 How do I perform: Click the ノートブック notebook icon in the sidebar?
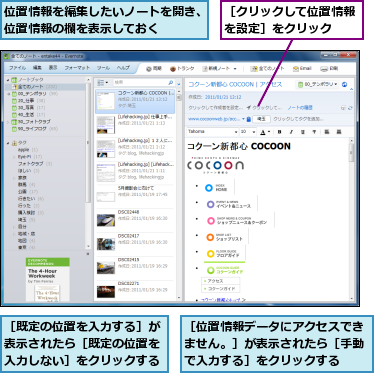[x=14, y=80]
